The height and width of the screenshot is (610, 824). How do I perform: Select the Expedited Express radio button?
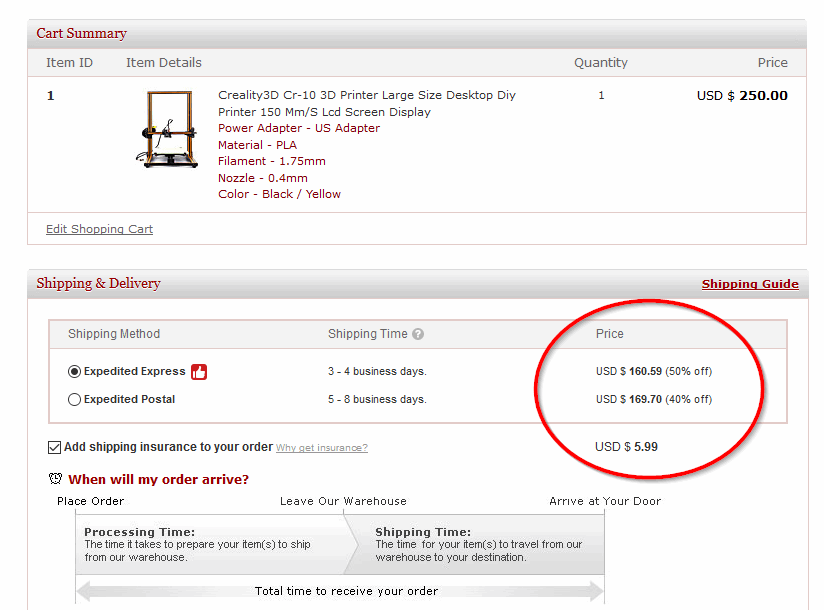tap(74, 371)
